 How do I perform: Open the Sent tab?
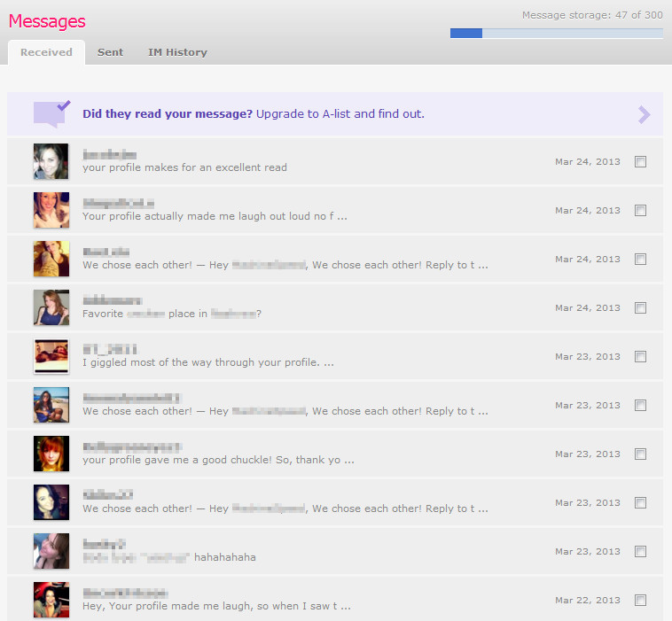(x=110, y=52)
